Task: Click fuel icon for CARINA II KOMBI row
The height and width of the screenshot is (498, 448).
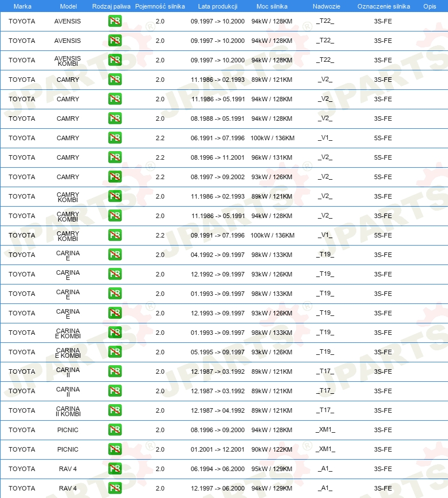Action: pos(115,410)
